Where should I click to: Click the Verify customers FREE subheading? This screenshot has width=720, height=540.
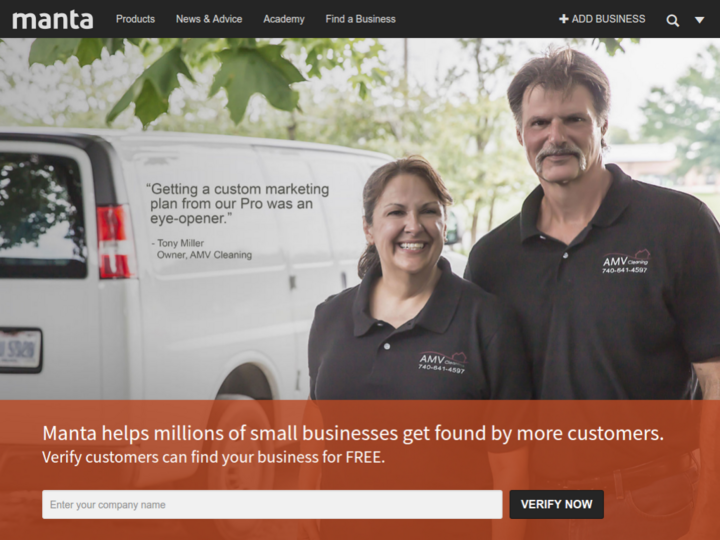click(214, 457)
